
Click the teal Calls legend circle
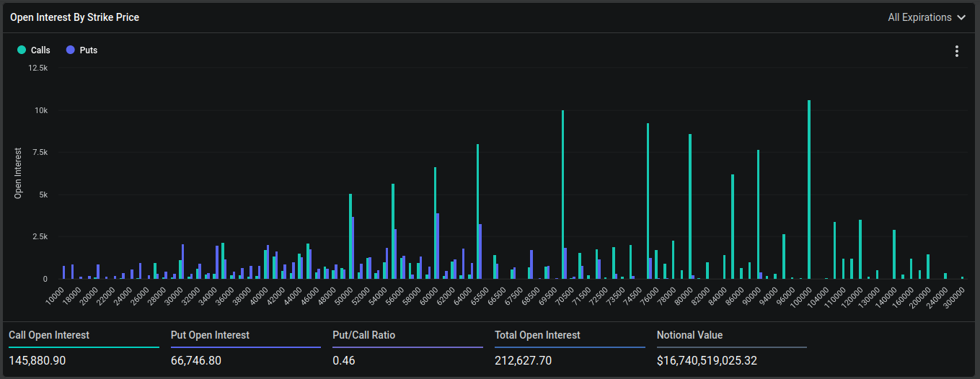point(22,50)
